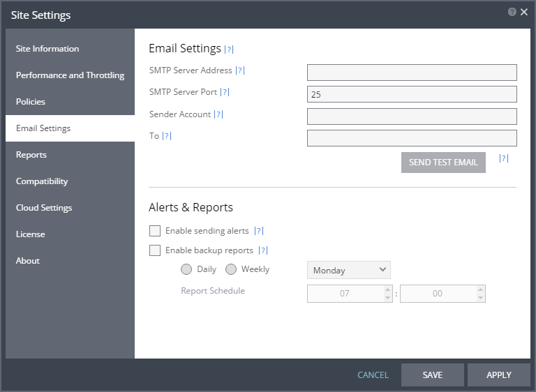This screenshot has width=536, height=392.
Task: Decrease the report schedule hour
Action: [x=387, y=298]
